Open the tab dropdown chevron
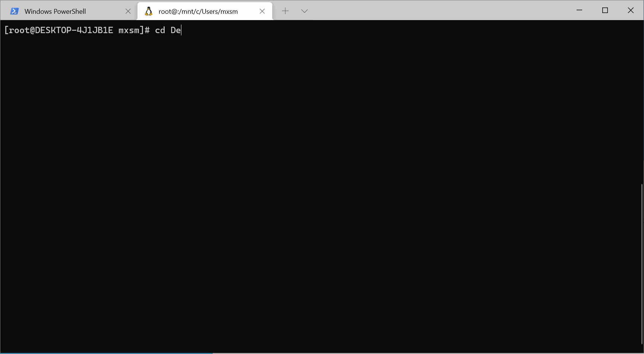The image size is (644, 354). (304, 11)
